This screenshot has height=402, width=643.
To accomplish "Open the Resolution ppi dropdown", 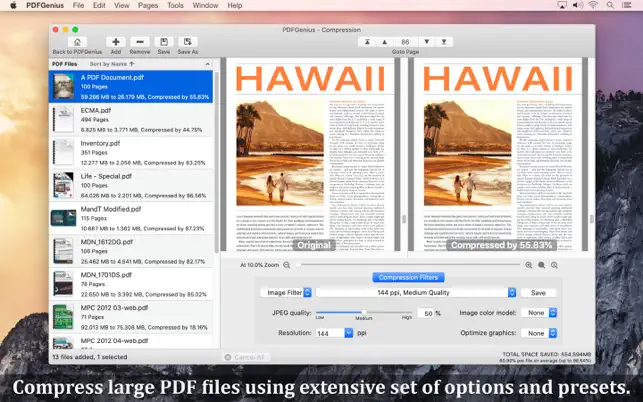I will (x=349, y=333).
